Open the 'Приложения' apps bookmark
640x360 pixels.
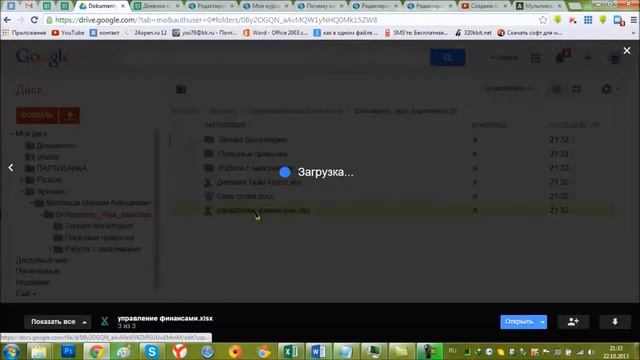click(24, 33)
